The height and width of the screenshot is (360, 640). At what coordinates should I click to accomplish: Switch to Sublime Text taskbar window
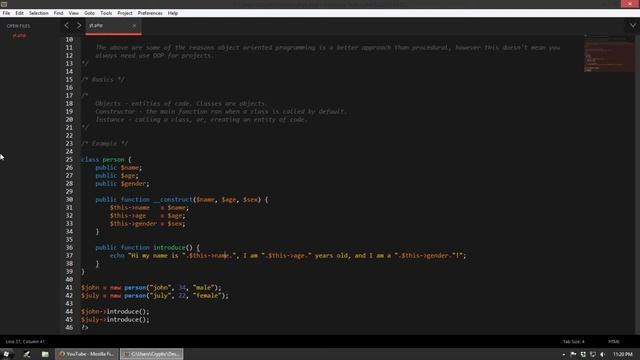pyautogui.click(x=151, y=354)
